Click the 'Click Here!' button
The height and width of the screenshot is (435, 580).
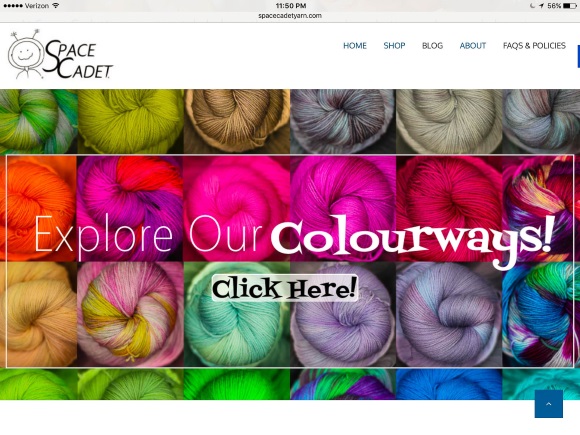[x=284, y=288]
